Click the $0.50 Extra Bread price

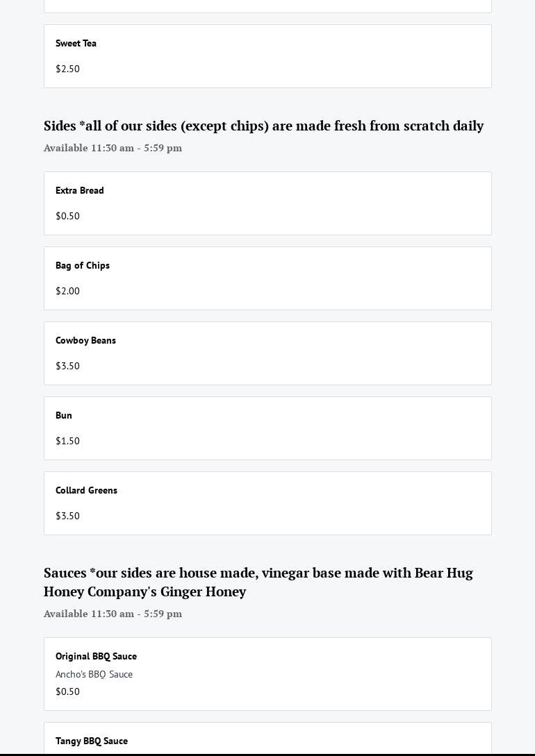click(x=67, y=216)
